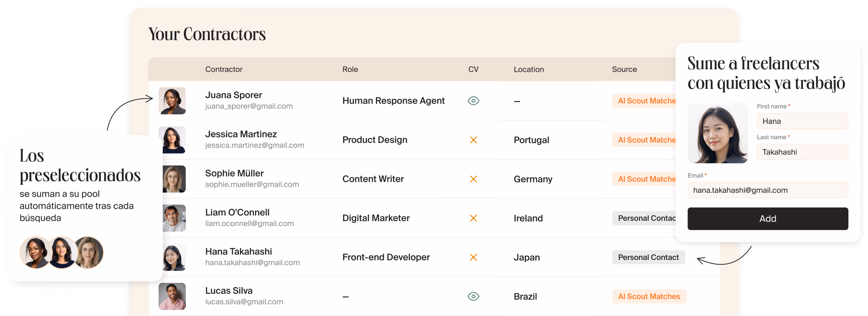The width and height of the screenshot is (868, 316).
Task: Select the name Hana Takahashi in table
Action: point(238,252)
